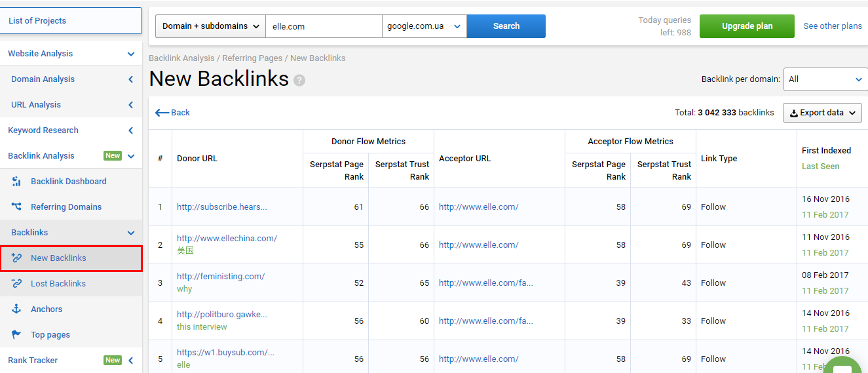Click the Total 3 042 333 backlinks text
868x373 pixels.
click(724, 113)
